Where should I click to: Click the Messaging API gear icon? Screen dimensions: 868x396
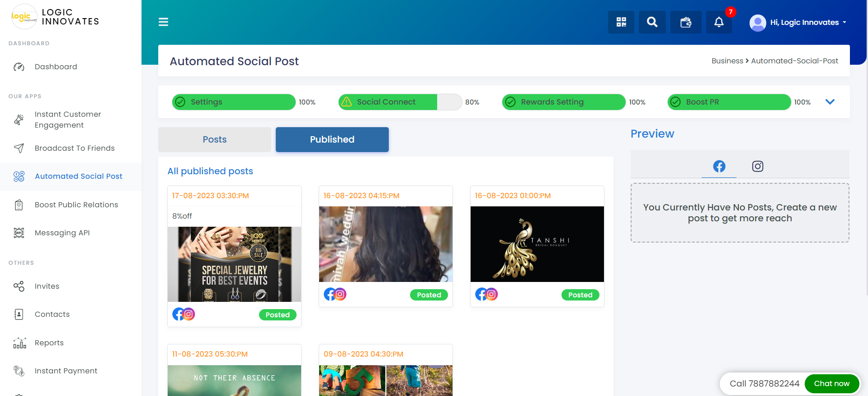click(19, 233)
